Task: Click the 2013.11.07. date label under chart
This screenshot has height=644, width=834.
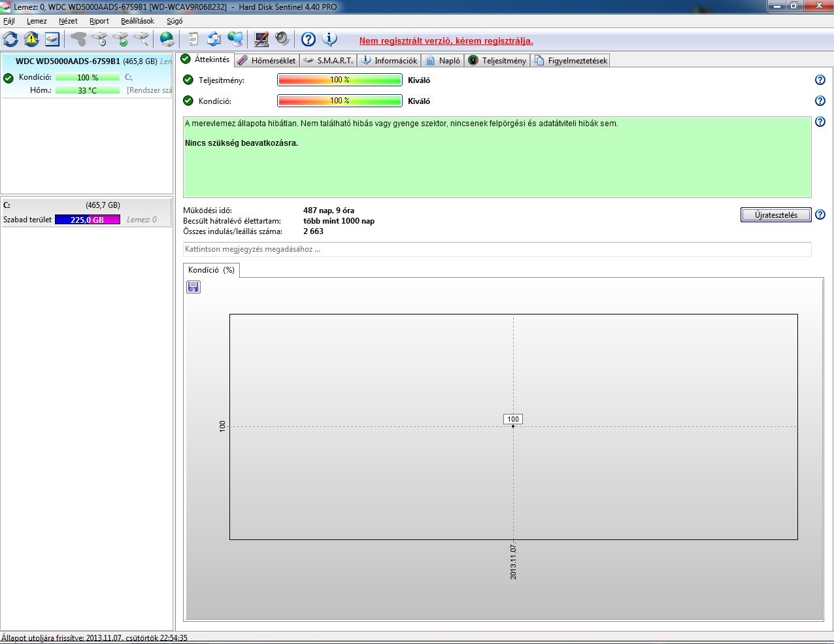Action: click(513, 561)
